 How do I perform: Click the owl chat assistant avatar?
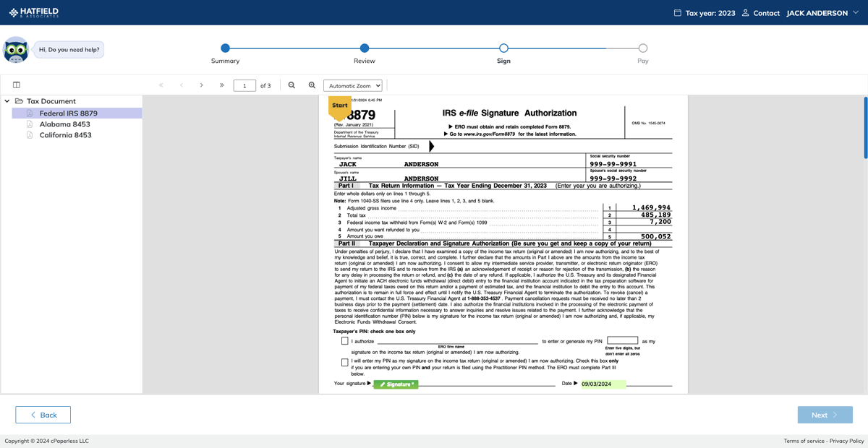[16, 49]
